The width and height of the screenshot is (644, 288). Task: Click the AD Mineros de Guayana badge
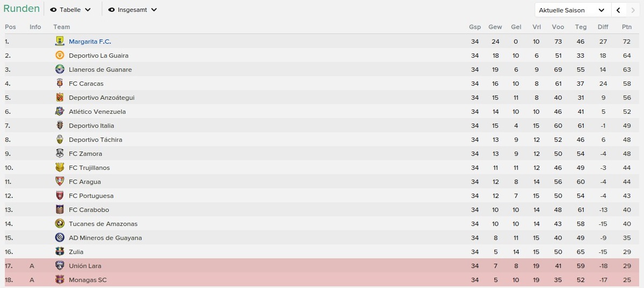tap(60, 237)
